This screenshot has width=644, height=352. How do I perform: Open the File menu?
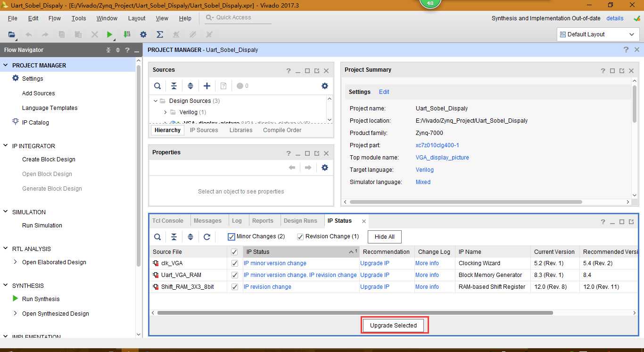click(x=13, y=18)
